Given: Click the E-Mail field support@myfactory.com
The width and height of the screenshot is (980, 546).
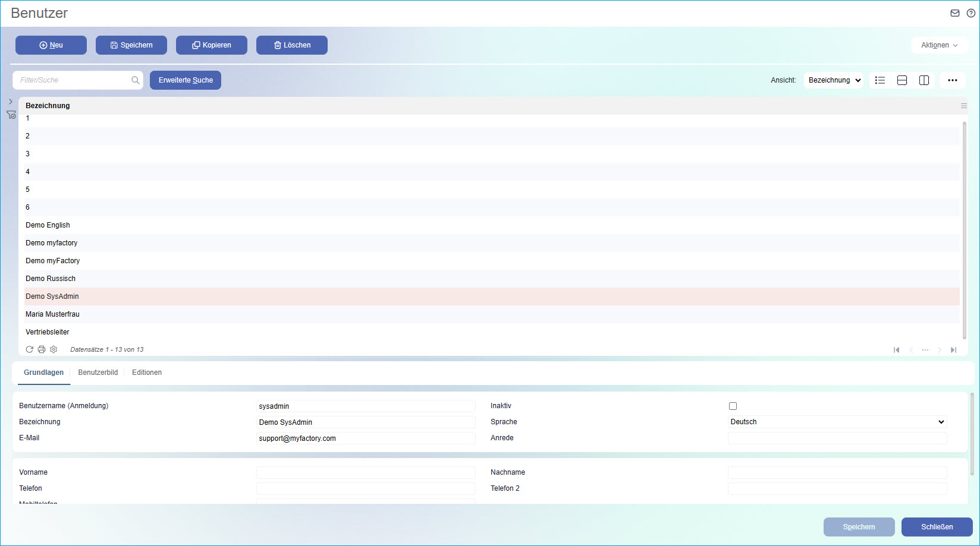Looking at the screenshot, I should (366, 438).
